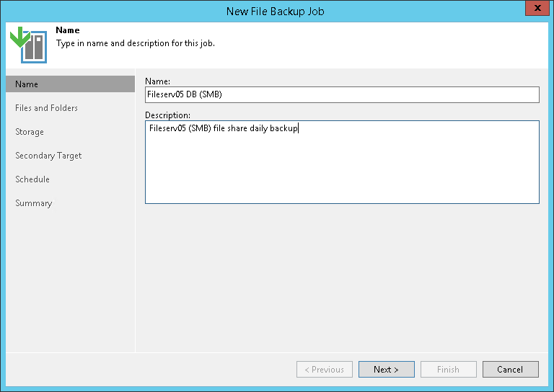
Task: Jump to the Schedule step
Action: pos(32,179)
